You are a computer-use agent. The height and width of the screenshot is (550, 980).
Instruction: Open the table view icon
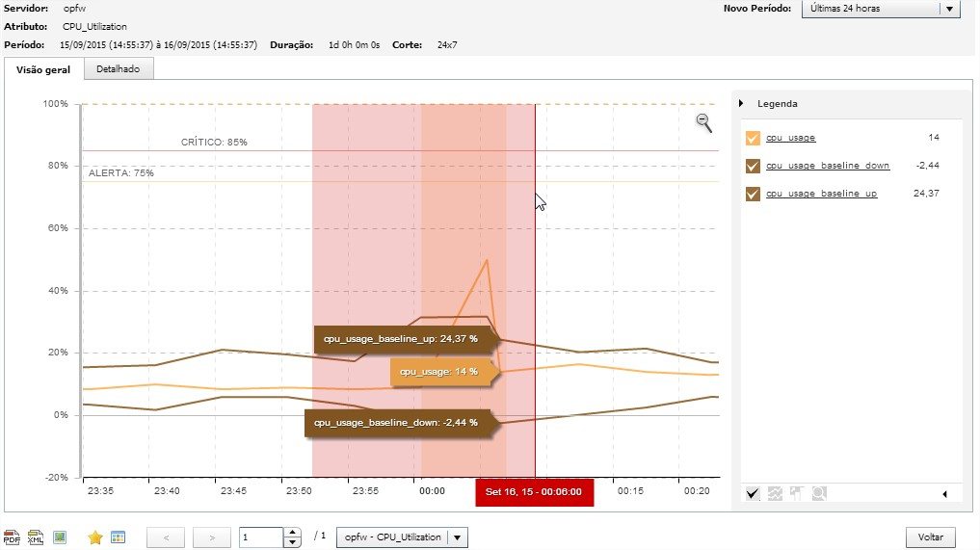click(x=118, y=537)
